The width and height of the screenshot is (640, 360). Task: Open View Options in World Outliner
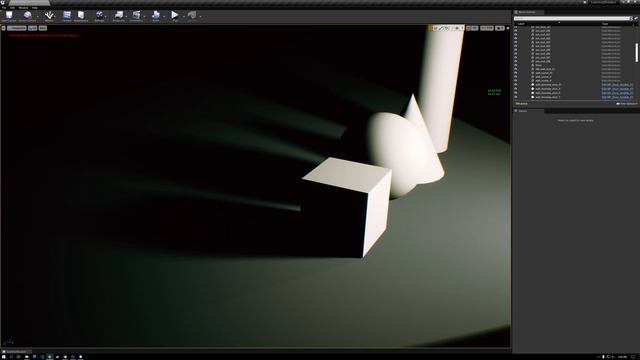627,104
